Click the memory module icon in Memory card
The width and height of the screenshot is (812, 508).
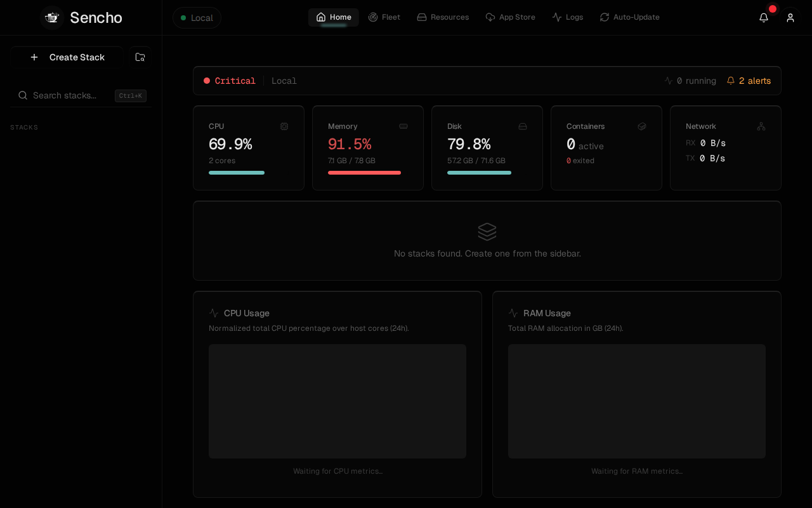pyautogui.click(x=403, y=126)
